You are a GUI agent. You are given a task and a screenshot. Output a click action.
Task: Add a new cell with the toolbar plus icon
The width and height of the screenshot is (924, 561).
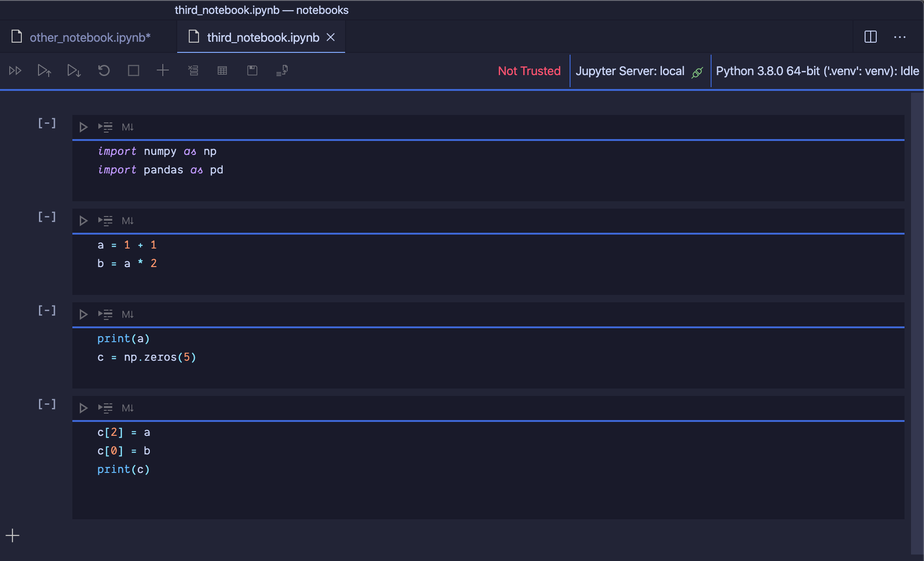pyautogui.click(x=163, y=70)
